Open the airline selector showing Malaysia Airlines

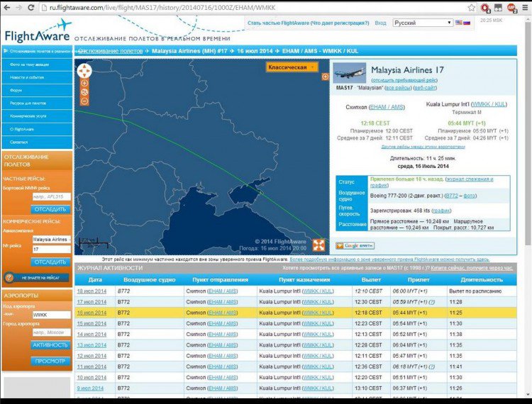[x=51, y=240]
